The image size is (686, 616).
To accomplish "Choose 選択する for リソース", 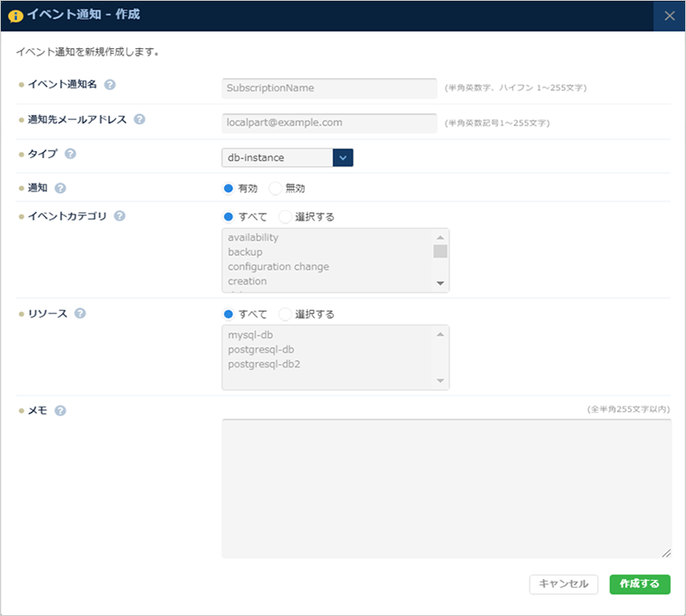I will tap(285, 313).
